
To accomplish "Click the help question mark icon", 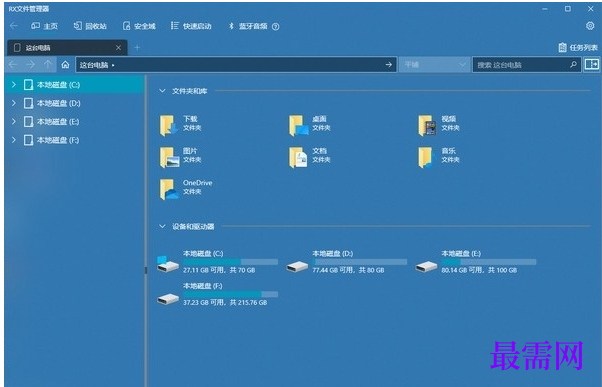I will click(275, 26).
